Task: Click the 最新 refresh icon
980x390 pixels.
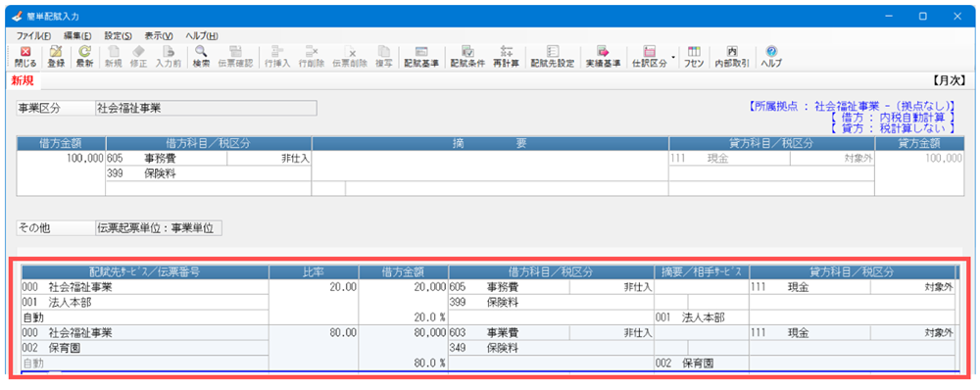Action: 84,56
